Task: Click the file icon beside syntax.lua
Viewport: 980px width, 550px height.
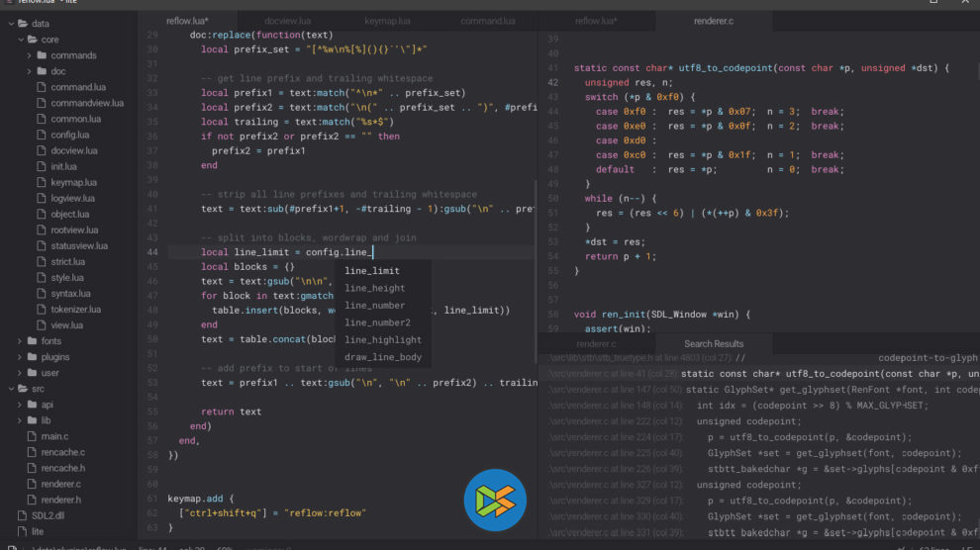Action: [42, 294]
